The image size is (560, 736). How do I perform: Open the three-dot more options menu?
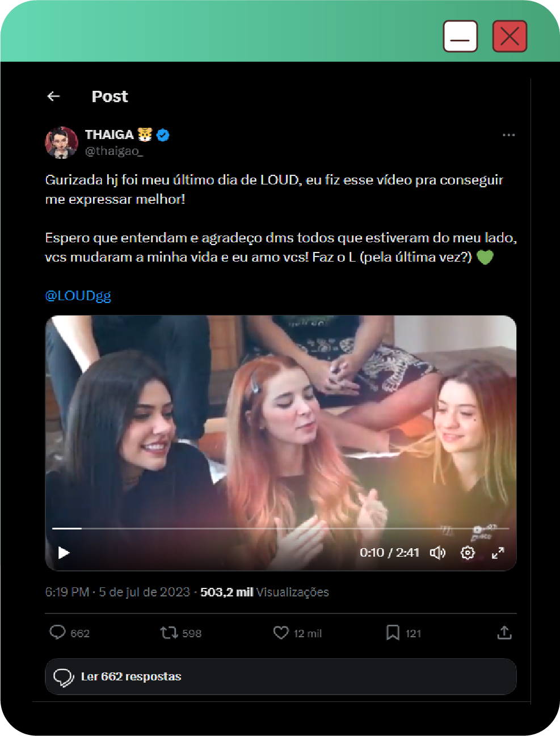[x=508, y=135]
